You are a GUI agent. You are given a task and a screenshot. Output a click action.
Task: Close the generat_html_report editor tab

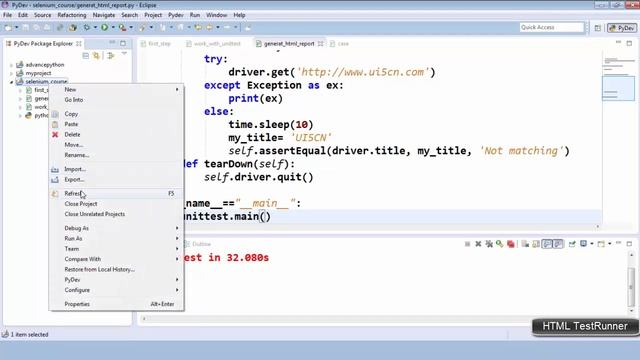[x=320, y=43]
